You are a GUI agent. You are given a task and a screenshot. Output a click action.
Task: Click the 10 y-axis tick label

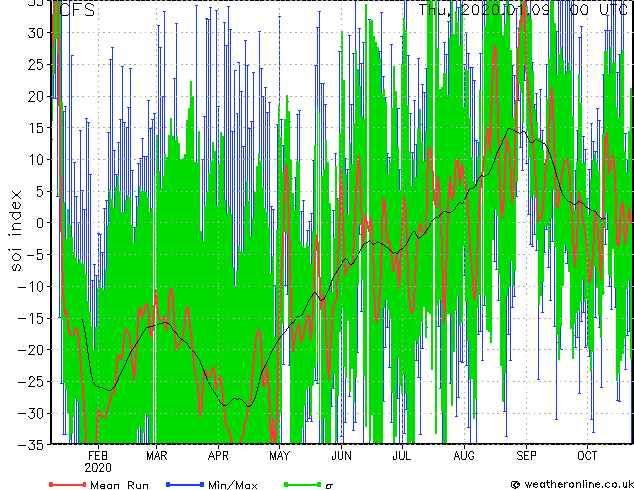[36, 160]
